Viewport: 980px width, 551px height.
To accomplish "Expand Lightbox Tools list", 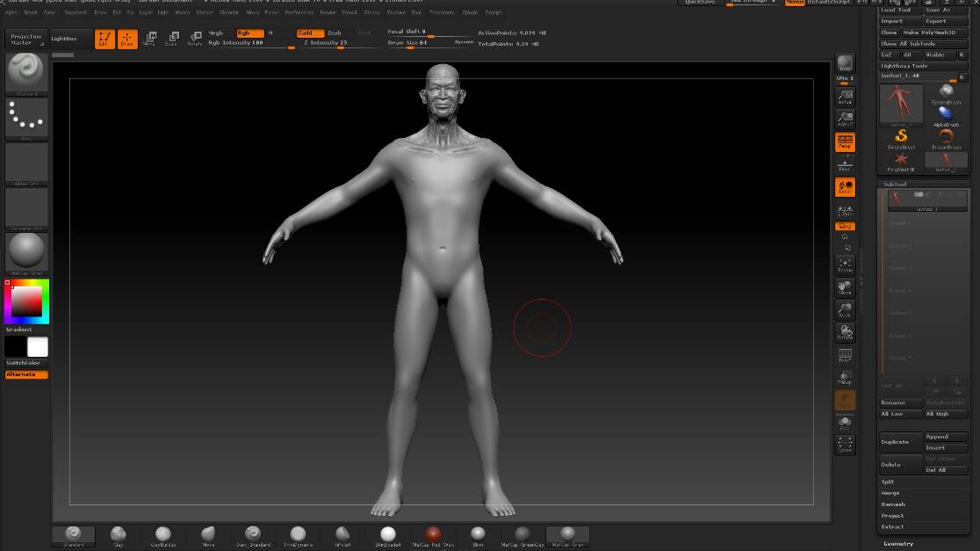I will pyautogui.click(x=904, y=66).
